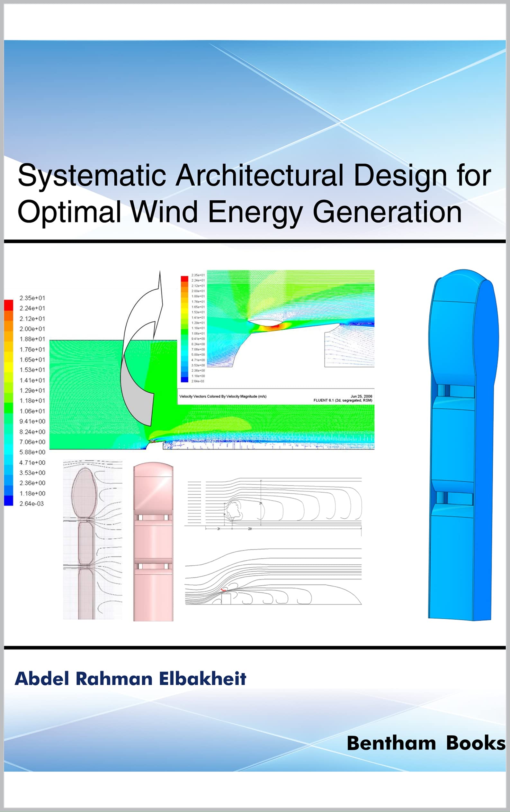Click the dark blue swatch of the large legend
The width and height of the screenshot is (510, 812).
8,501
